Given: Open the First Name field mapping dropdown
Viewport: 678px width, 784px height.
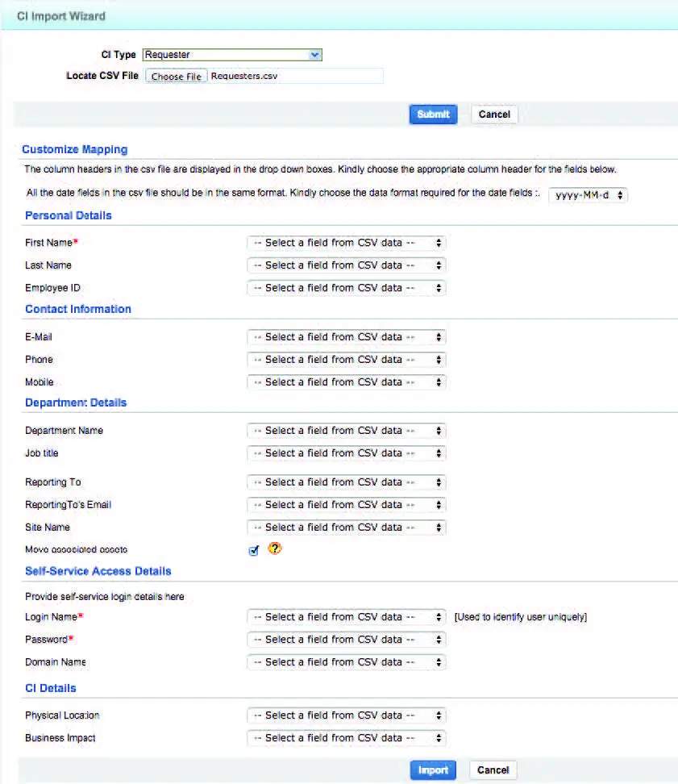Looking at the screenshot, I should [346, 242].
